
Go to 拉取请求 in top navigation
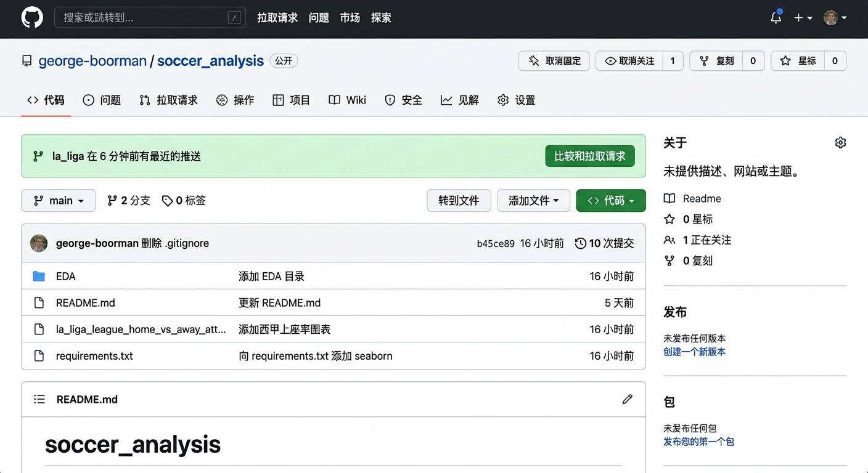(277, 18)
